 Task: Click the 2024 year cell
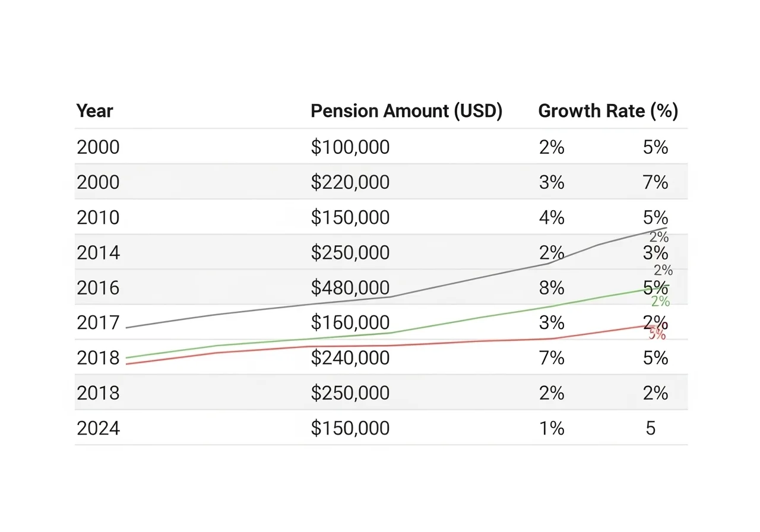coord(98,427)
